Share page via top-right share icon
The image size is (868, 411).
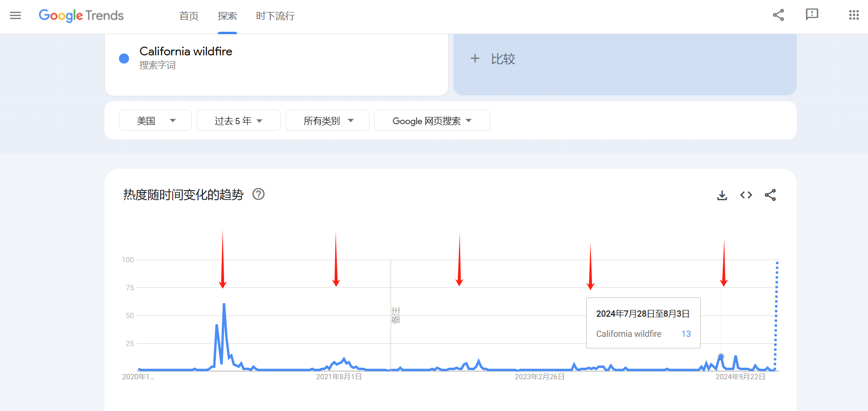point(779,15)
